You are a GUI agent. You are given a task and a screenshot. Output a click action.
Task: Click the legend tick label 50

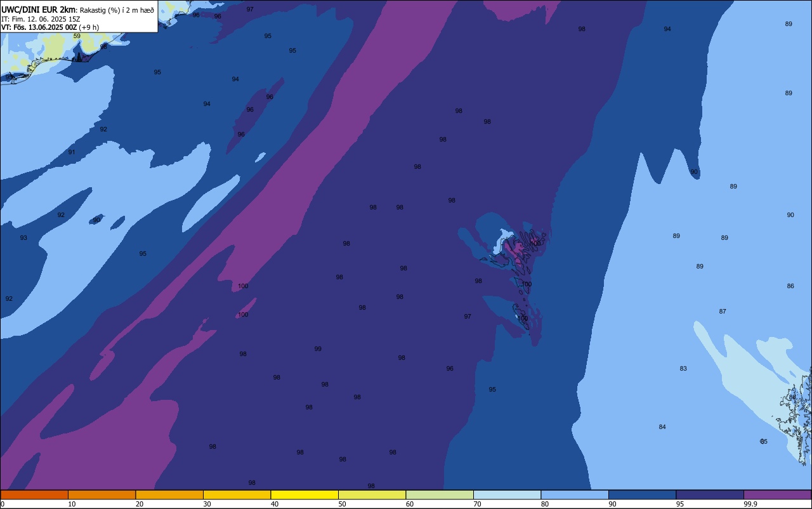click(342, 504)
